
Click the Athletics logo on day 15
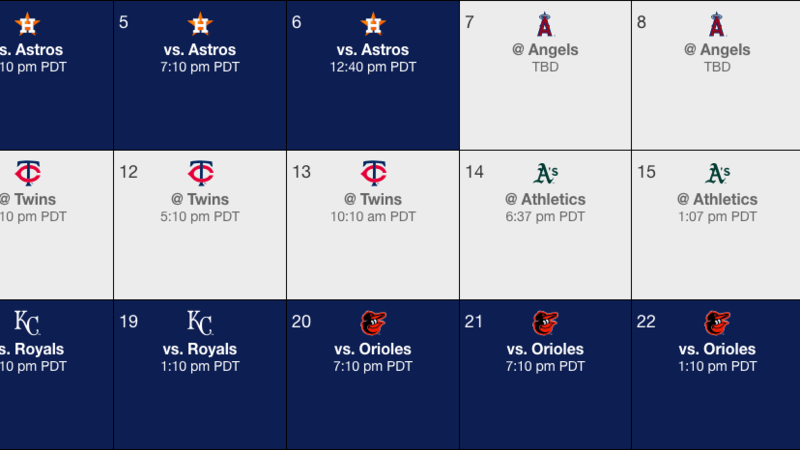tap(717, 173)
